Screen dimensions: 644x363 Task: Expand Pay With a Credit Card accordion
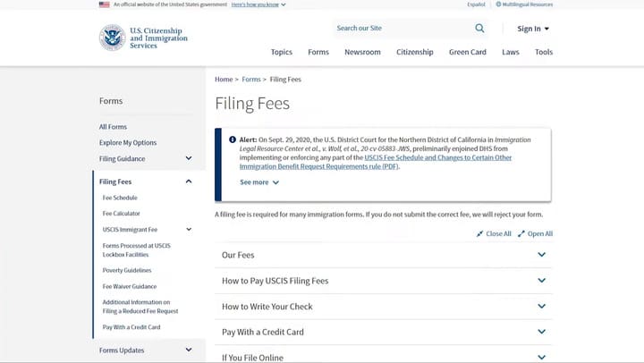(383, 332)
